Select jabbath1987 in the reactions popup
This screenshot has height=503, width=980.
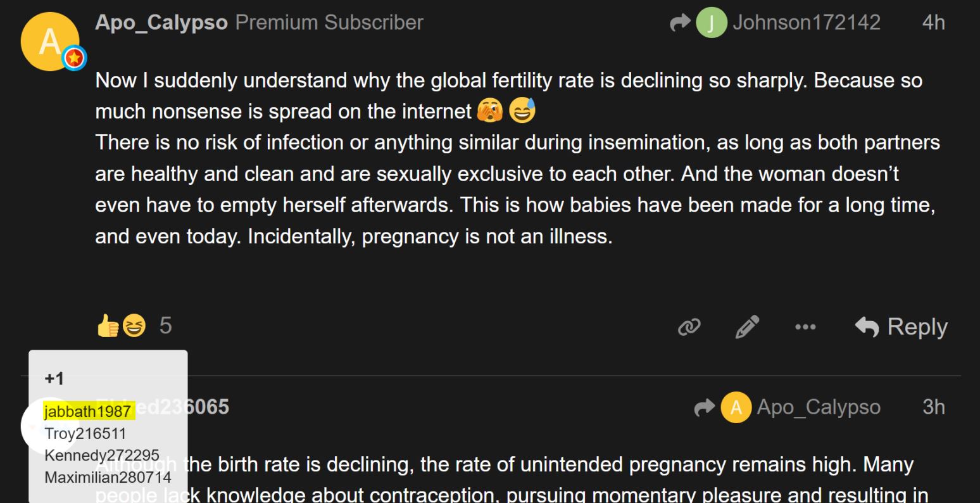point(87,412)
